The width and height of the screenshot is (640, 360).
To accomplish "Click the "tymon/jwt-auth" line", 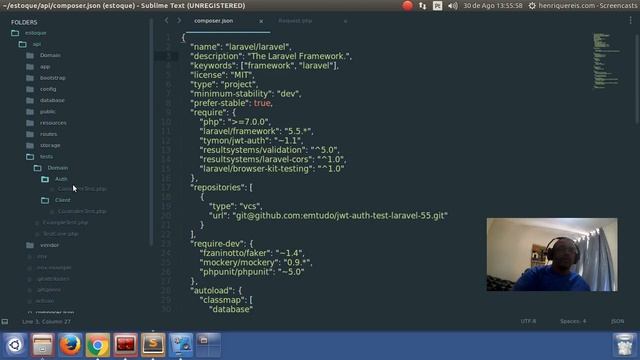I will click(251, 141).
